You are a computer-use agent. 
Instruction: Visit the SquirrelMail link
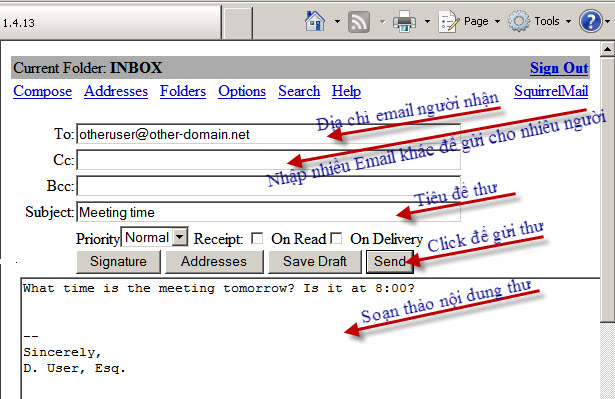(x=551, y=91)
